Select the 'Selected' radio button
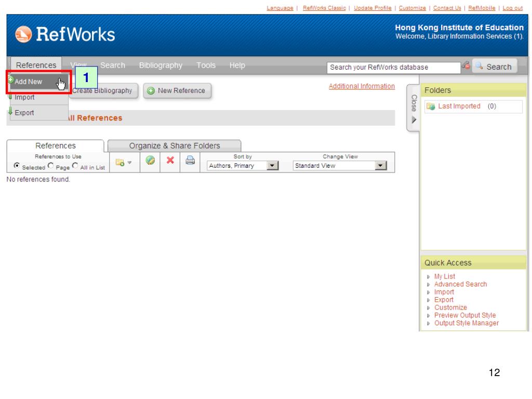This screenshot has height=399, width=532. coord(17,165)
